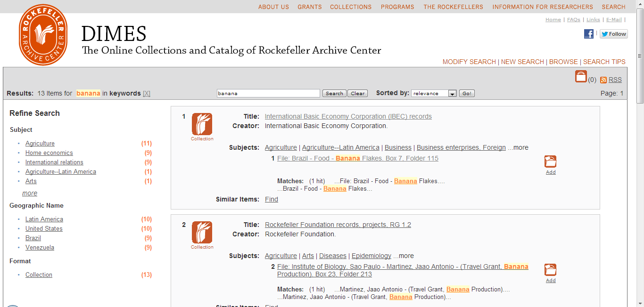The image size is (644, 307).
Task: Click the Epidemiology subject of result 2
Action: (372, 256)
